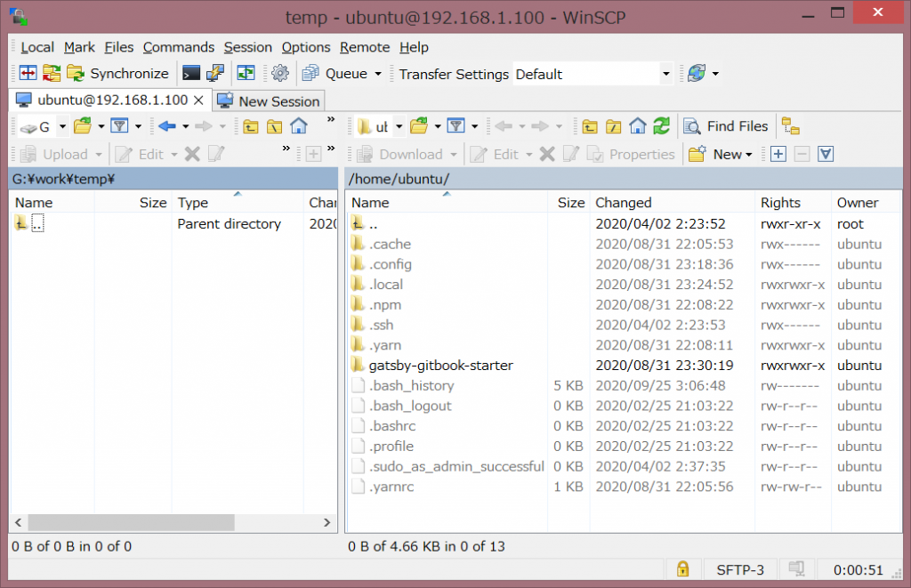Screen dimensions: 911x588
Task: Select .bash_history file
Action: (x=411, y=386)
